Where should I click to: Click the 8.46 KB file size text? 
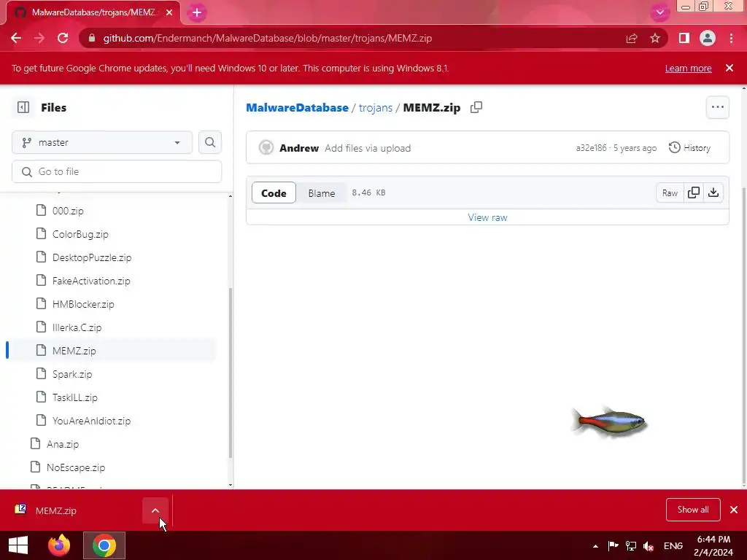pyautogui.click(x=368, y=192)
